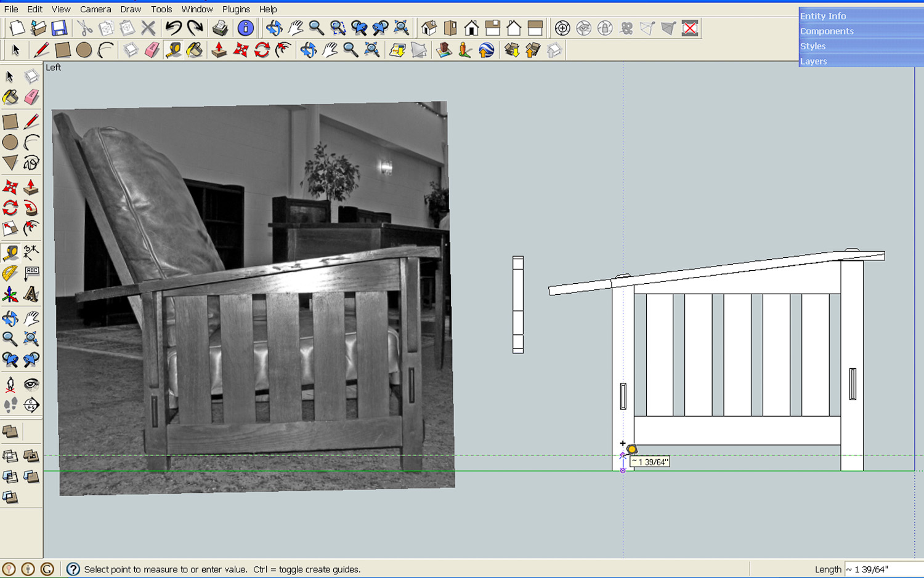Image resolution: width=924 pixels, height=578 pixels.
Task: Select the Follow Me tool
Action: (x=31, y=207)
